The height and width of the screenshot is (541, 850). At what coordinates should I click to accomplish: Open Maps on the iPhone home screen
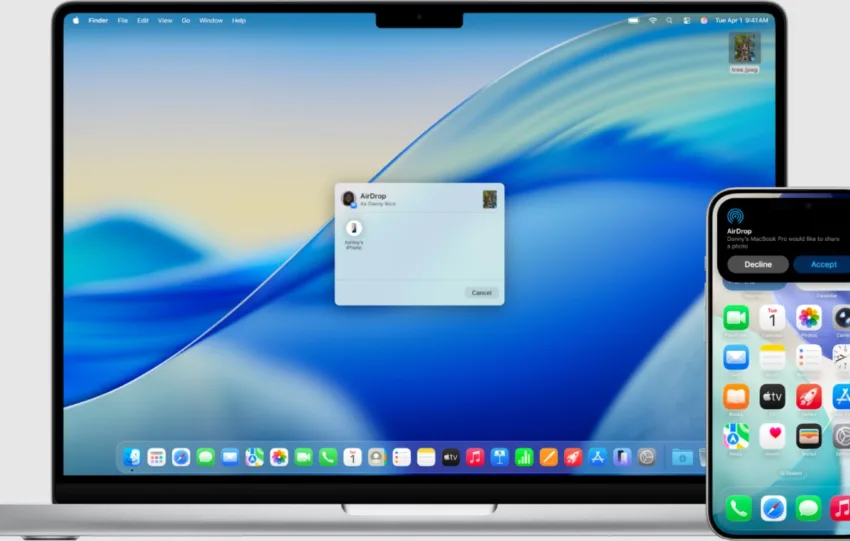click(x=736, y=436)
